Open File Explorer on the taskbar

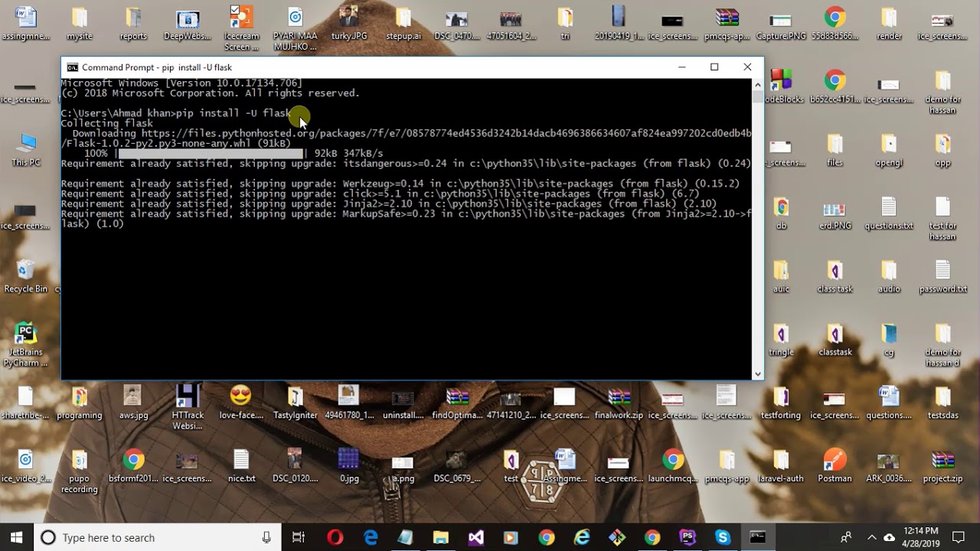point(441,537)
